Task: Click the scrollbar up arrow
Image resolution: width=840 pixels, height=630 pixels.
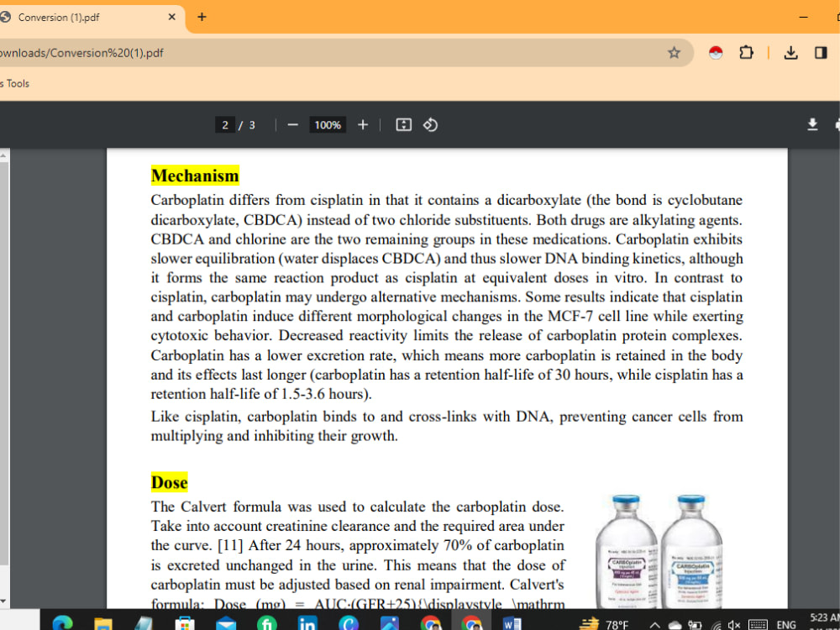Action: click(3, 156)
